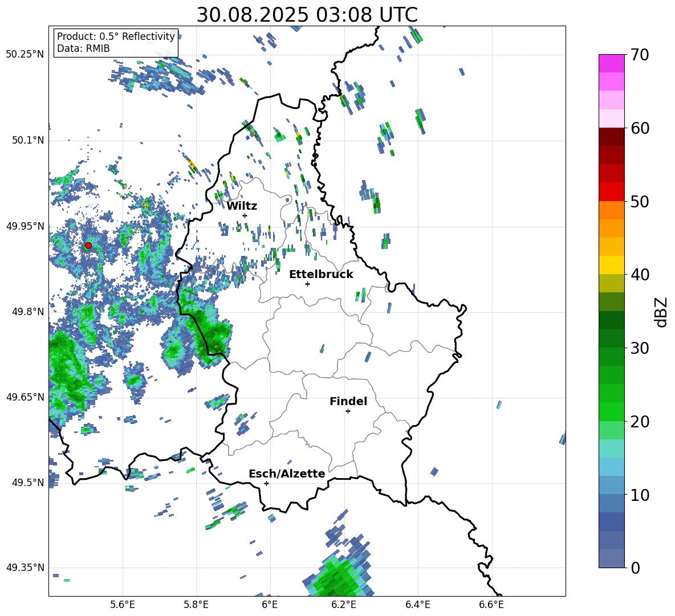Click the 49.35°N latitude label

[x=25, y=568]
